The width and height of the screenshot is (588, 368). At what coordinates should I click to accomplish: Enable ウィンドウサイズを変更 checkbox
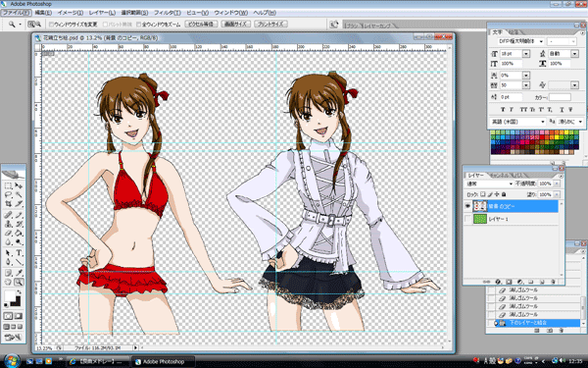tap(51, 24)
